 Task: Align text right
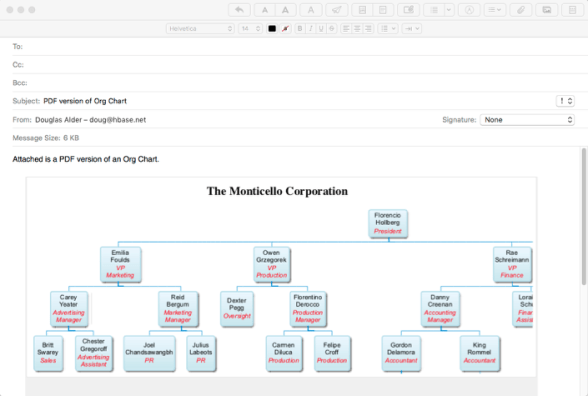[368, 28]
